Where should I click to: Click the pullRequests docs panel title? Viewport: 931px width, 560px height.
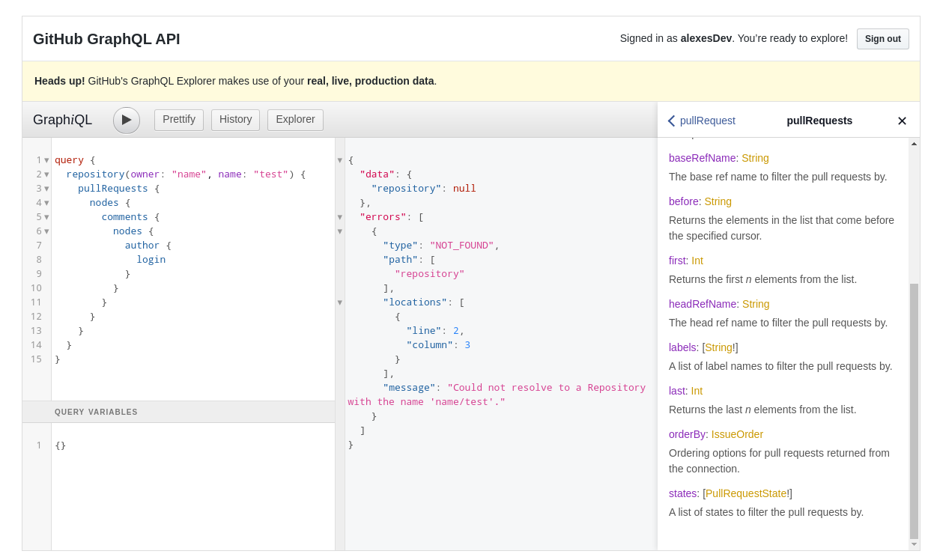coord(819,121)
